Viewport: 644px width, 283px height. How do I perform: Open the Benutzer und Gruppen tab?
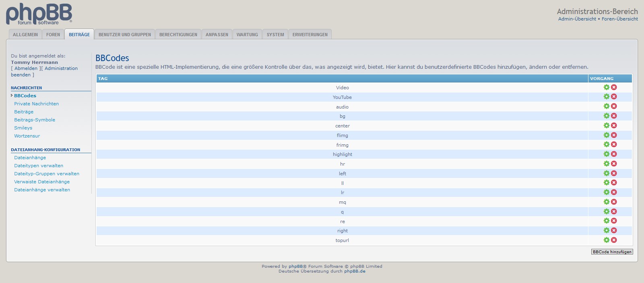[124, 35]
